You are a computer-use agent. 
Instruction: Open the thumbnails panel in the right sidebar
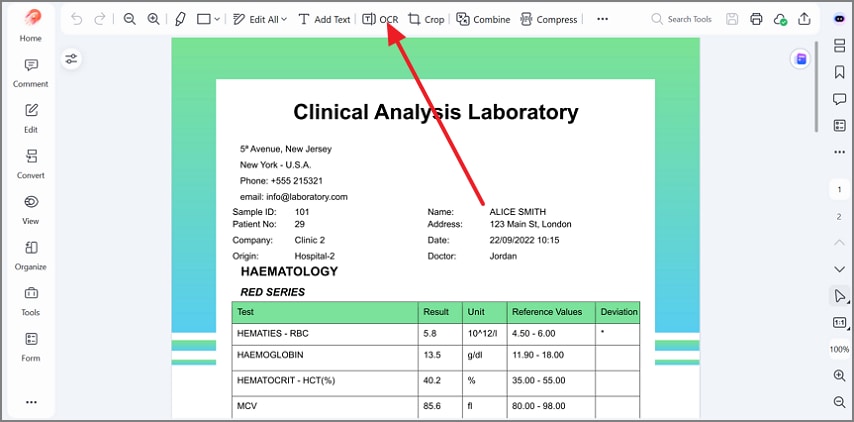coord(839,46)
